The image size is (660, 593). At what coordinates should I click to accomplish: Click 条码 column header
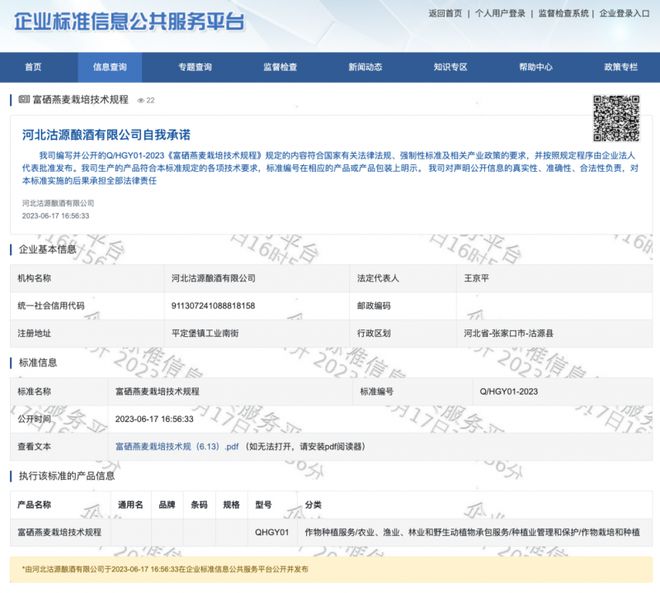point(199,505)
